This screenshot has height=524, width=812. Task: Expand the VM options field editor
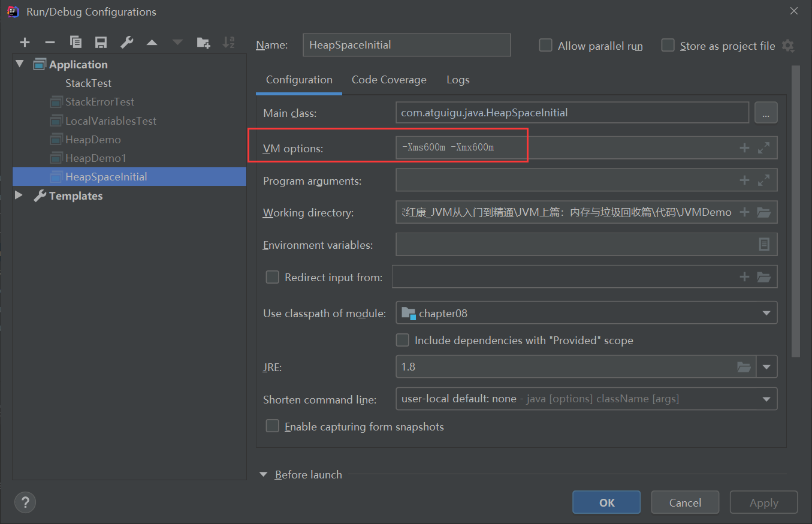point(764,147)
